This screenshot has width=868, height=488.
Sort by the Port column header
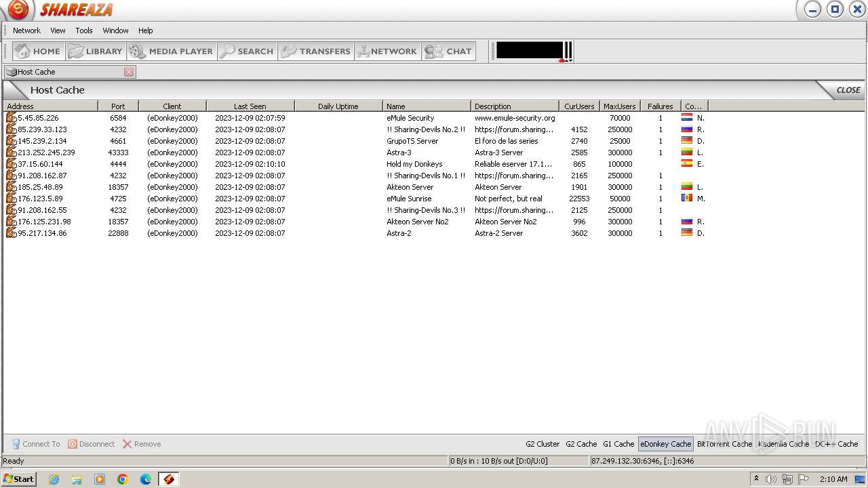click(x=118, y=106)
